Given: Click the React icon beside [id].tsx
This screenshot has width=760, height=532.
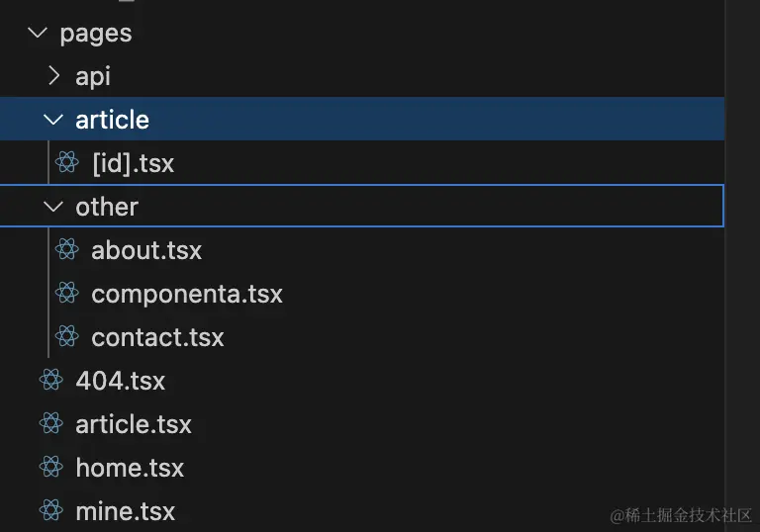Looking at the screenshot, I should pyautogui.click(x=67, y=163).
